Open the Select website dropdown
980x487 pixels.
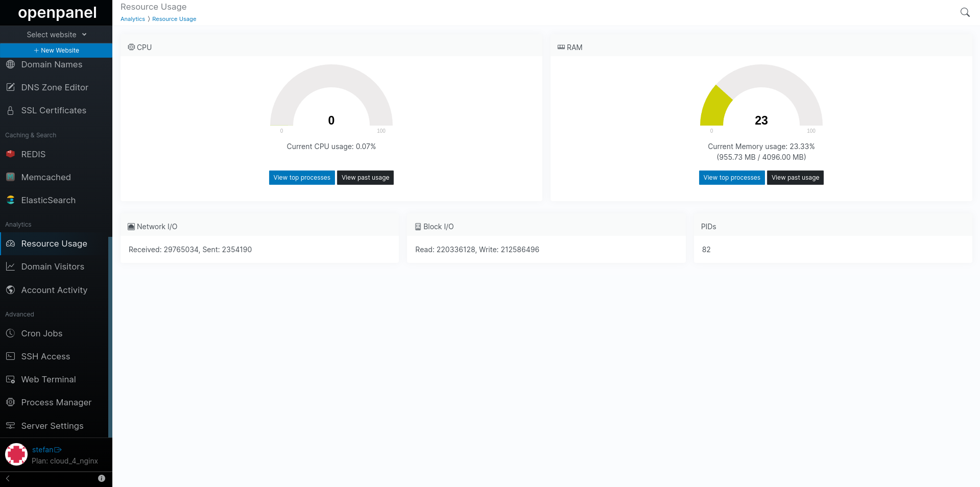point(56,35)
